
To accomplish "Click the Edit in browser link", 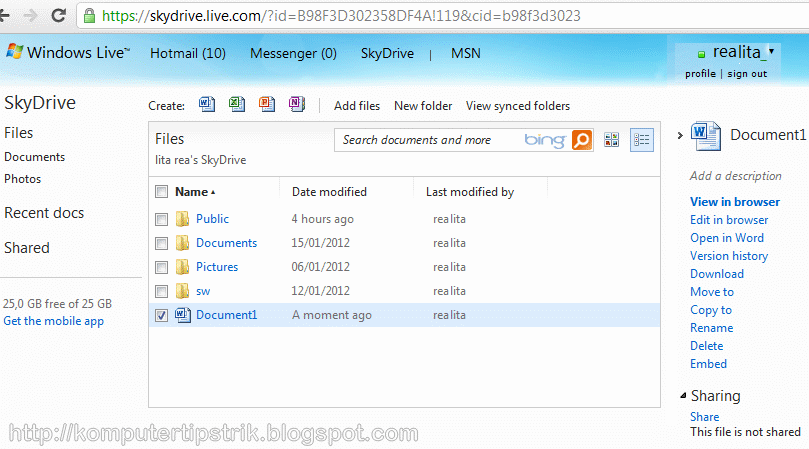I will point(729,220).
